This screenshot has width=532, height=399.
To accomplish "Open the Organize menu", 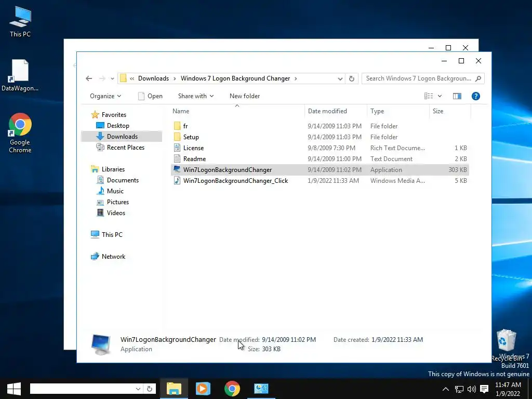I will [x=105, y=96].
